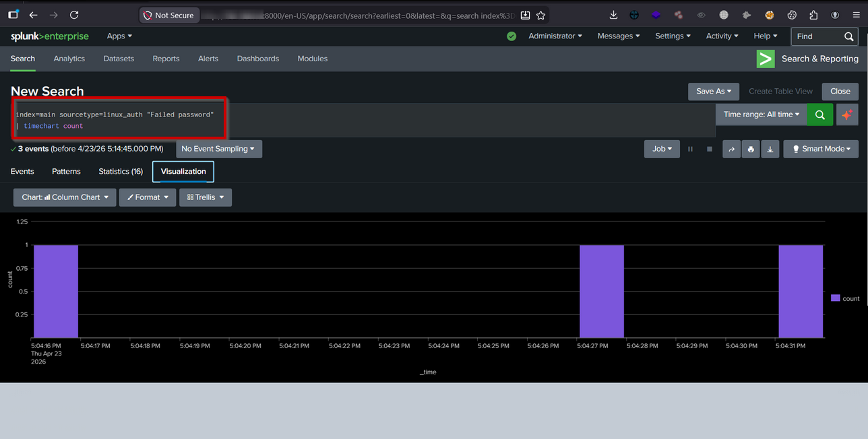Bookmark this page with the star icon
Image resolution: width=868 pixels, height=439 pixels.
coord(540,15)
